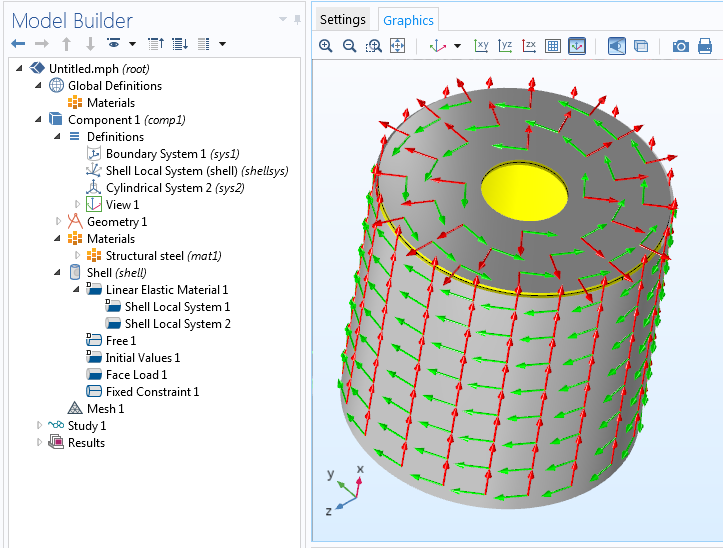The image size is (723, 548).
Task: Open the default view dropdown arrow
Action: 457,46
